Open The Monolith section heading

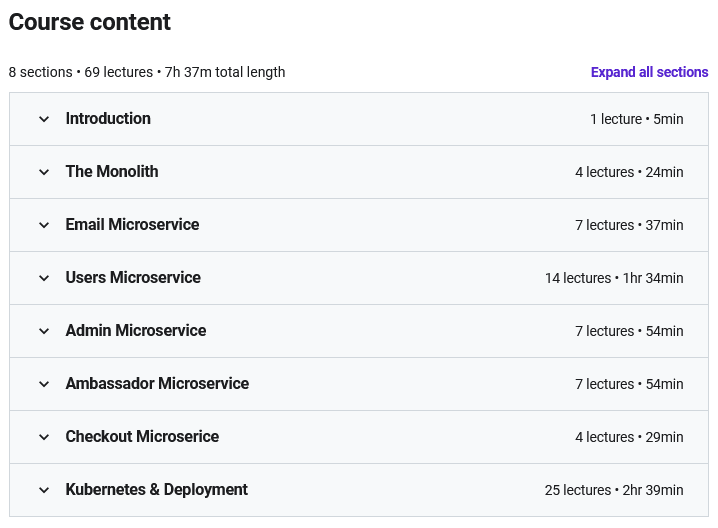coord(112,171)
